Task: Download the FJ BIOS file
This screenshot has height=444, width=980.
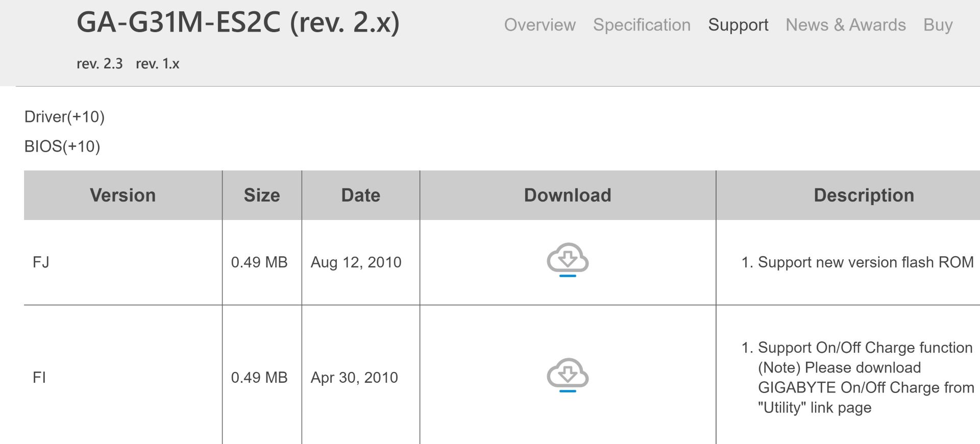Action: (568, 260)
